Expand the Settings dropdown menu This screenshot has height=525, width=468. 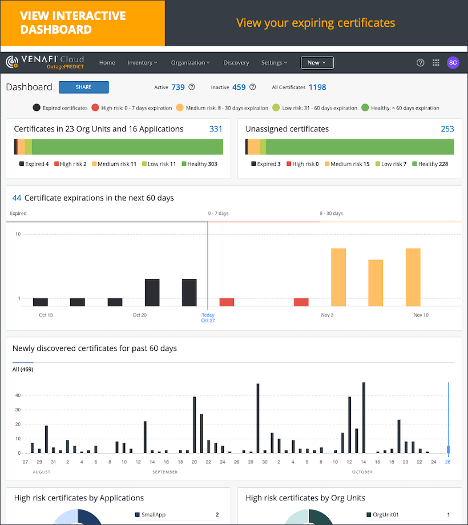click(274, 63)
